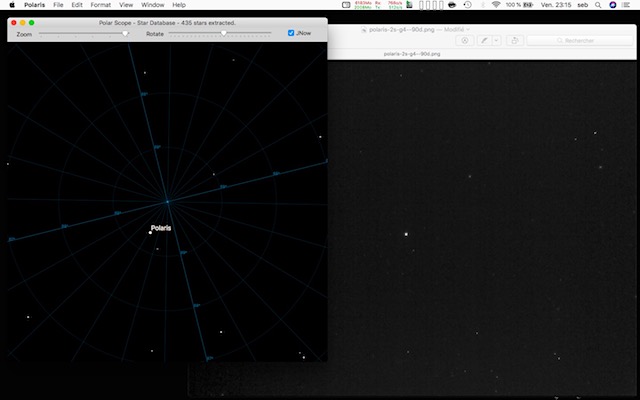Viewport: 640px width, 400px height.
Task: Click the memory usage stats menu item
Action: click(x=363, y=5)
